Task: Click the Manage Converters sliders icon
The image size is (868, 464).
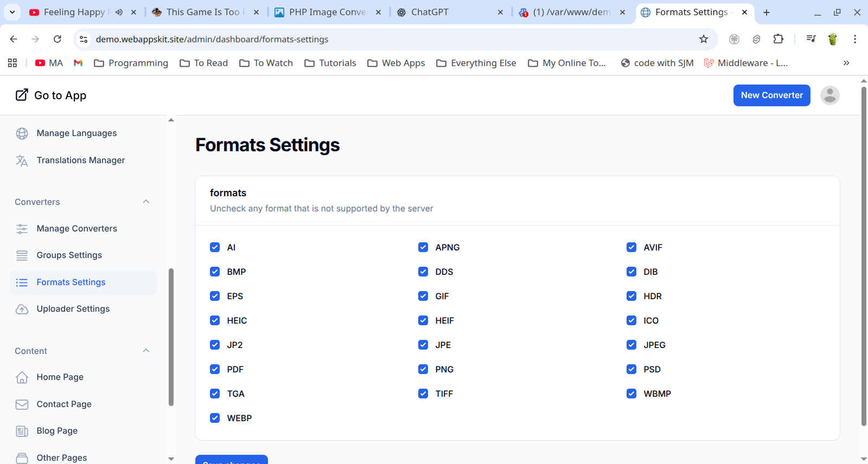Action: tap(22, 229)
